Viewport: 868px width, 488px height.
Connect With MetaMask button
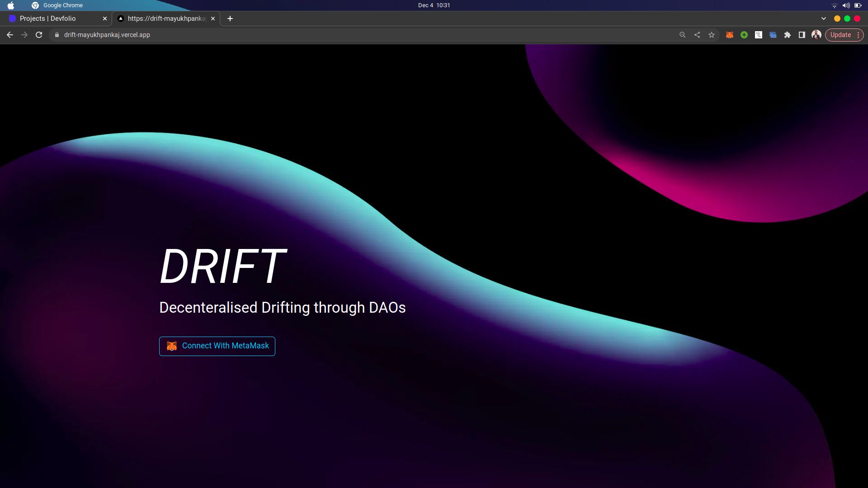click(x=217, y=346)
